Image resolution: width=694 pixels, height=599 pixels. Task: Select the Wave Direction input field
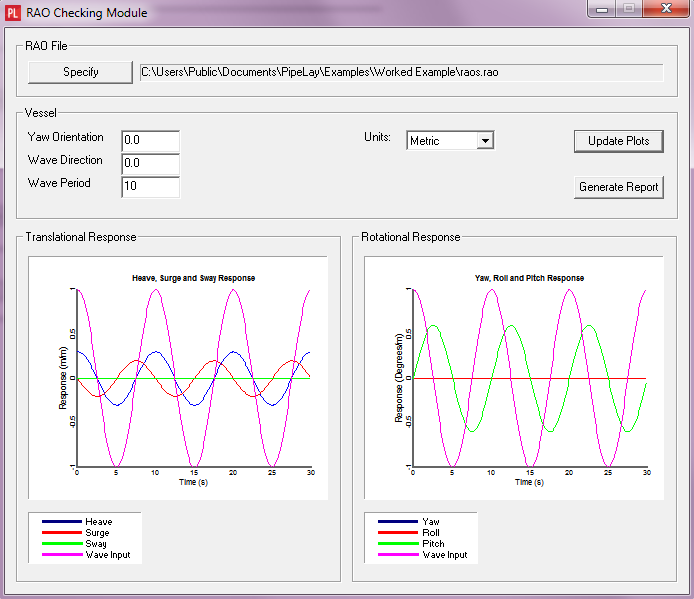[150, 164]
